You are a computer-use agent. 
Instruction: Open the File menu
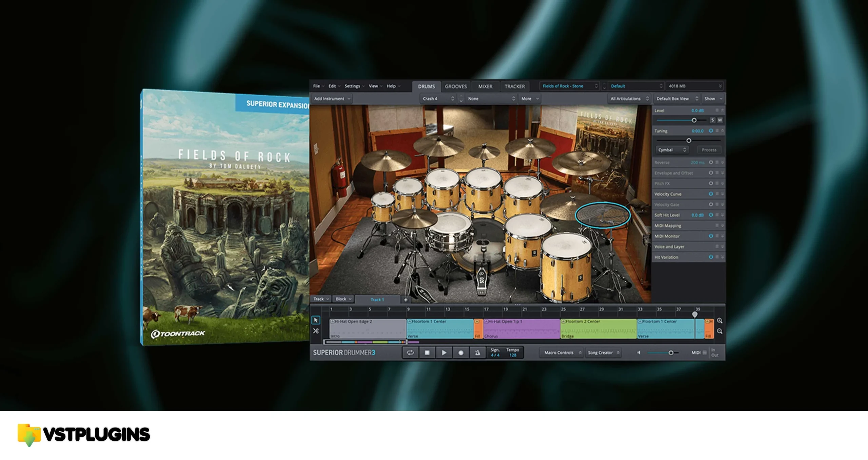pyautogui.click(x=318, y=86)
